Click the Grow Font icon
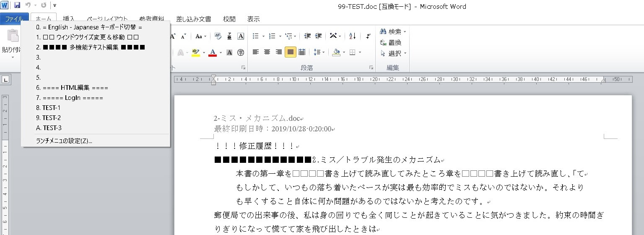This screenshot has width=644, height=235. pos(173,36)
